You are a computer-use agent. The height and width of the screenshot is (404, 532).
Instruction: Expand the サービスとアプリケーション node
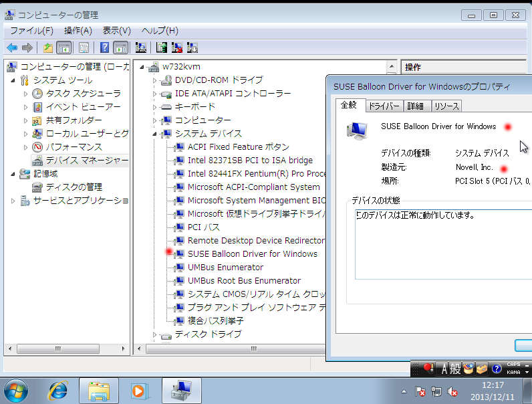(13, 201)
